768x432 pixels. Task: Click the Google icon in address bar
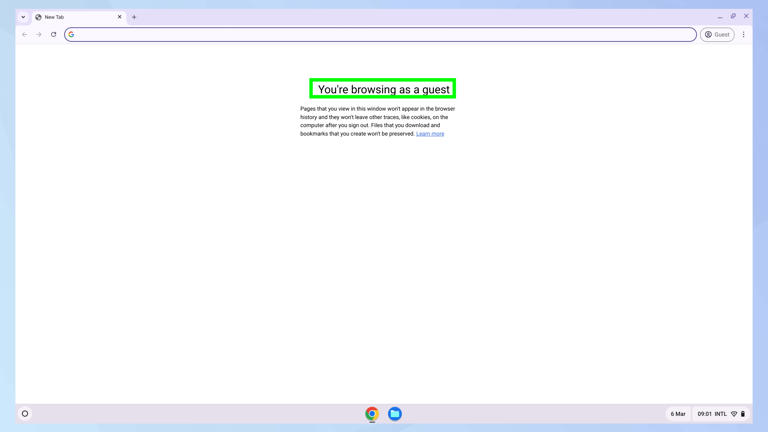[x=72, y=35]
